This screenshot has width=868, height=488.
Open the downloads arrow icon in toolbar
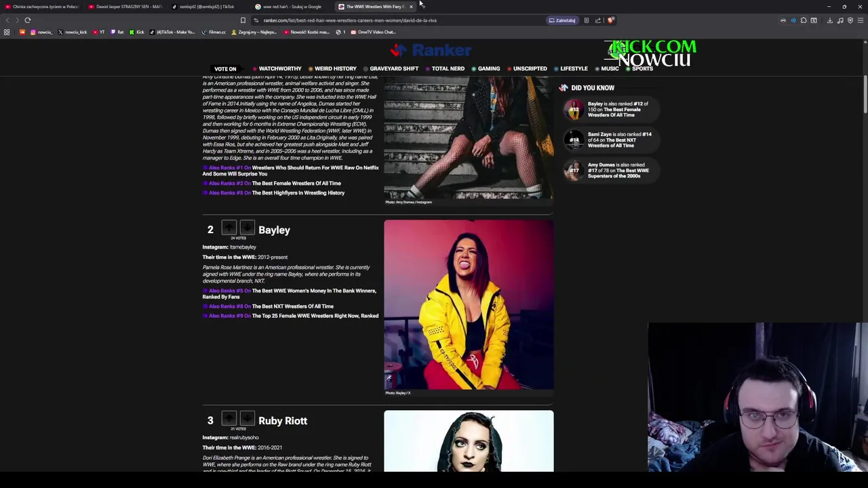coord(829,20)
